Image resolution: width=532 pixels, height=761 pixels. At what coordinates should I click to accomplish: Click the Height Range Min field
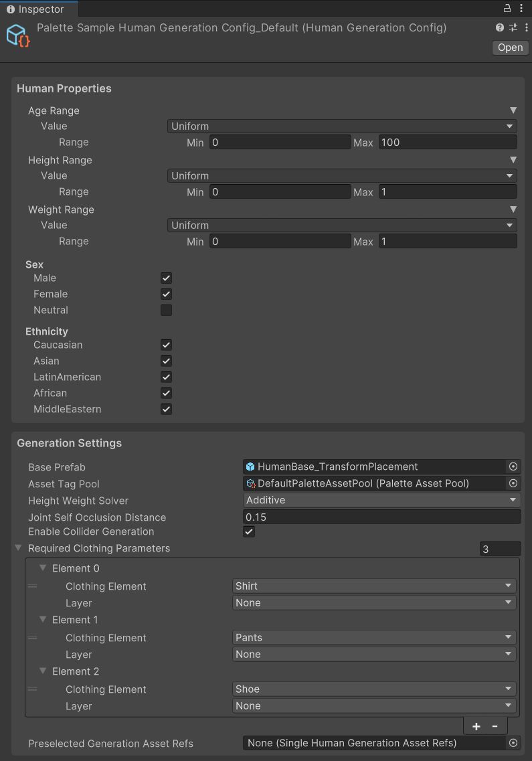280,192
